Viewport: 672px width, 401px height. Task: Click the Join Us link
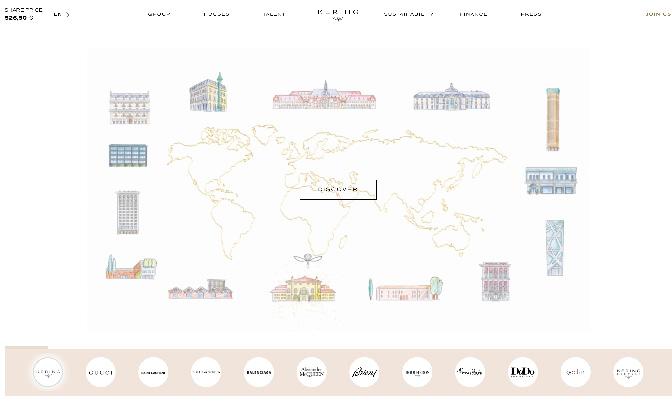tap(658, 14)
